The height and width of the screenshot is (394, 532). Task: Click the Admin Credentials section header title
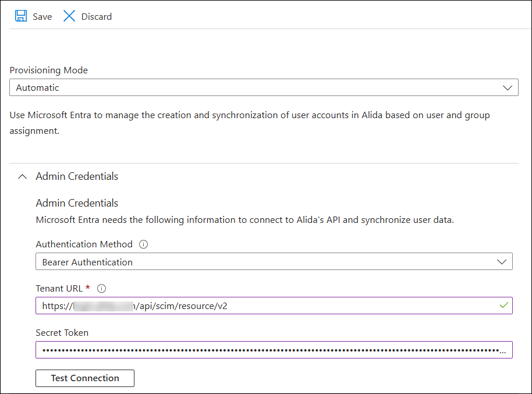click(x=77, y=176)
